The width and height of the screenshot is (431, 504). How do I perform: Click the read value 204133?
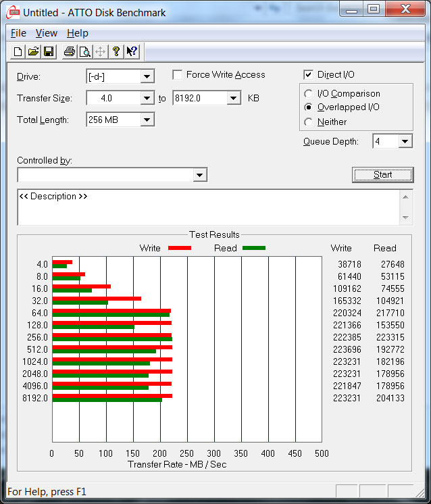[x=390, y=398]
